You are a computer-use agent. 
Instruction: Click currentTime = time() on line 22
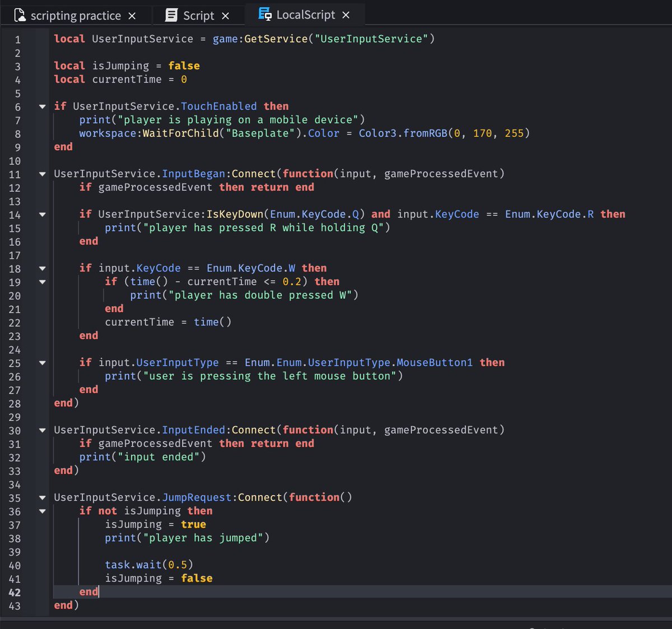coord(168,322)
